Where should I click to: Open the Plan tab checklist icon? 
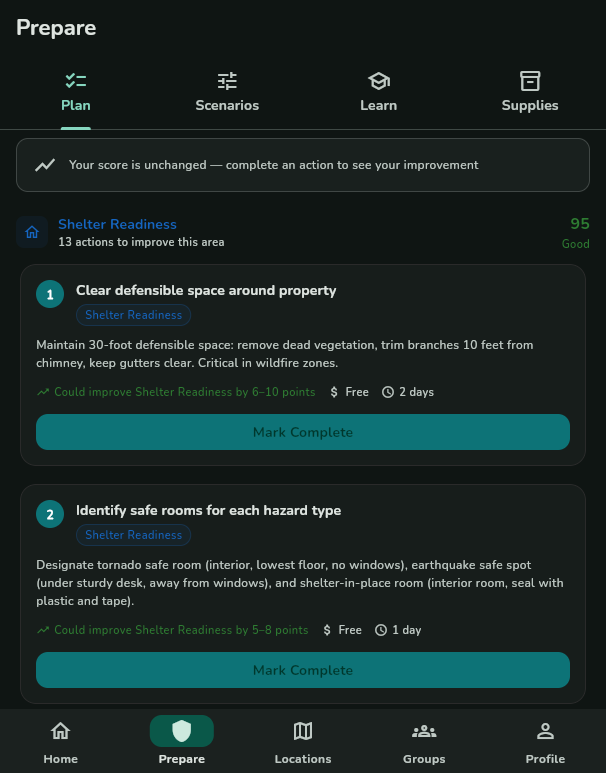(76, 81)
